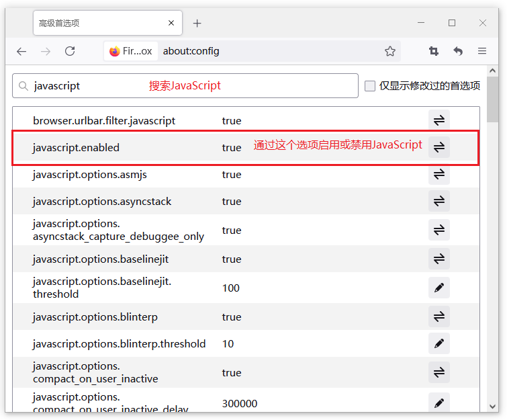Image resolution: width=507 pixels, height=420 pixels.
Task: Enable show only modified preferences checkbox
Action: (370, 86)
